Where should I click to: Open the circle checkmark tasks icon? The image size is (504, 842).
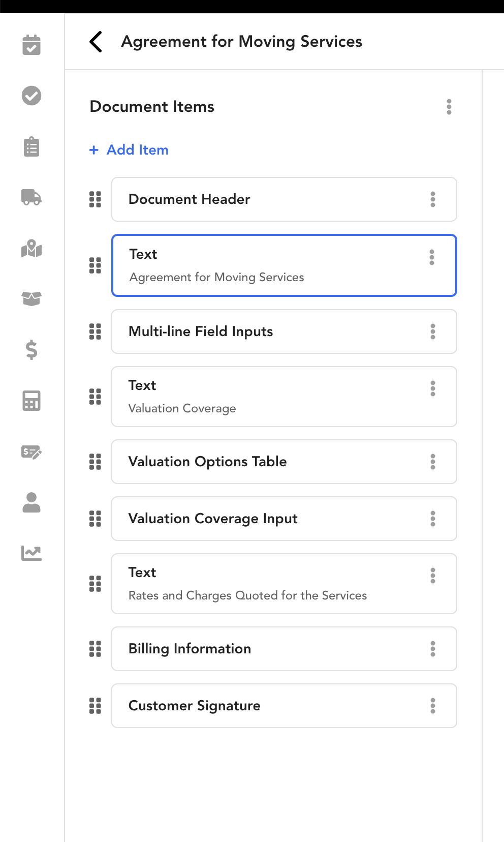[x=31, y=96]
